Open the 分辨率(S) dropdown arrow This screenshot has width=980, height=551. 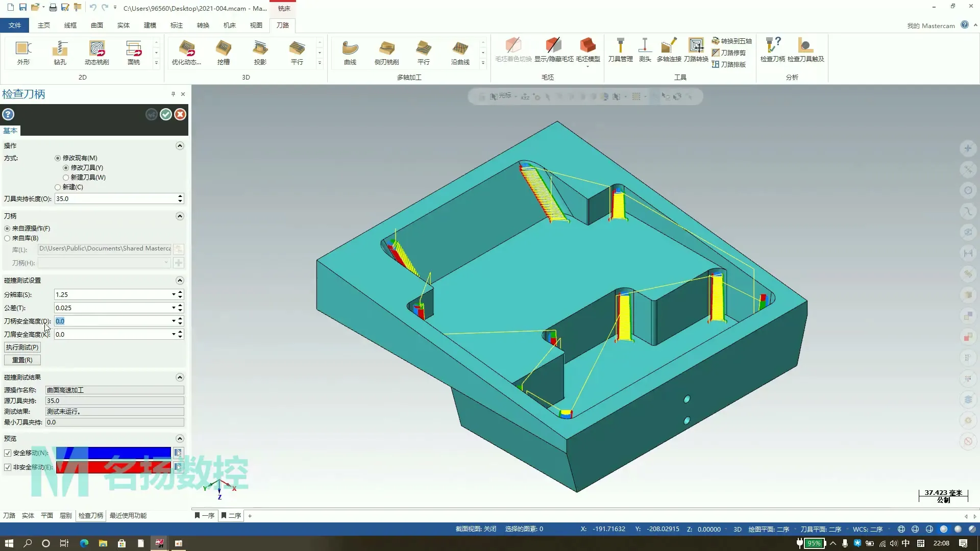174,294
